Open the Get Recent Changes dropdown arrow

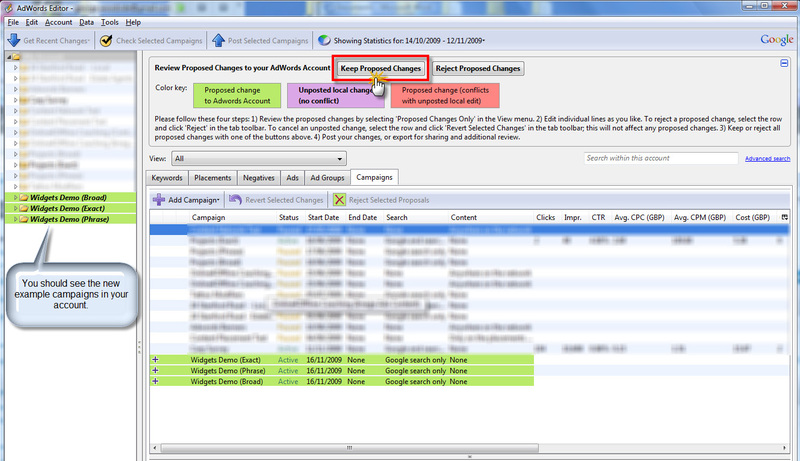[89, 41]
